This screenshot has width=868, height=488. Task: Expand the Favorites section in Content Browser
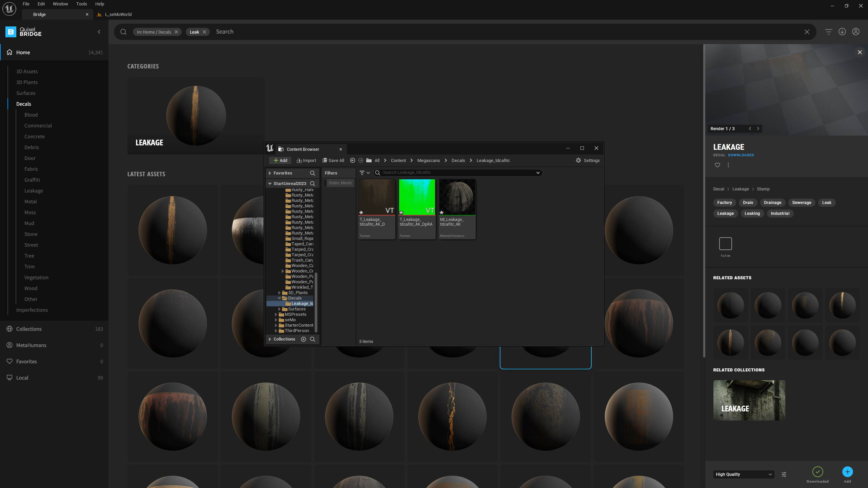[x=270, y=173]
